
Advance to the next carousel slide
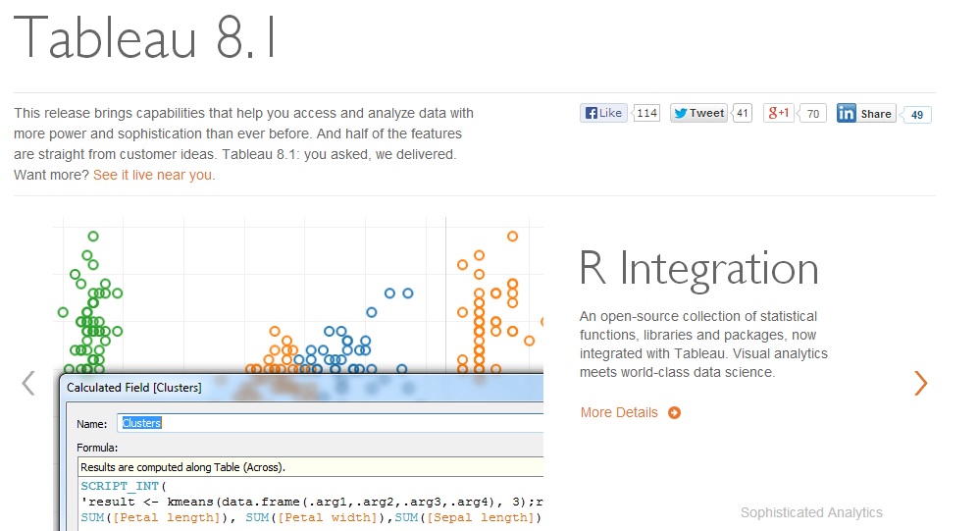point(920,383)
